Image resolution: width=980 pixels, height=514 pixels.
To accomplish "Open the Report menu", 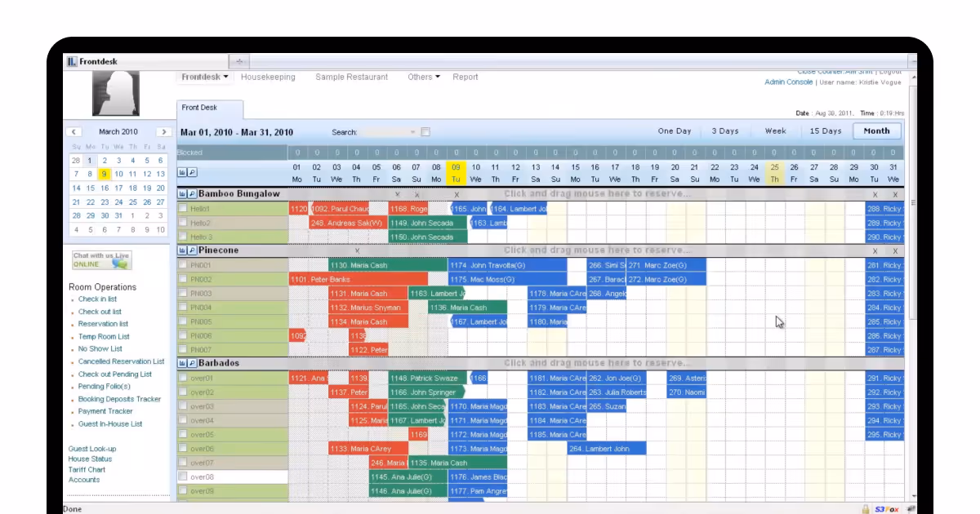I will [465, 77].
